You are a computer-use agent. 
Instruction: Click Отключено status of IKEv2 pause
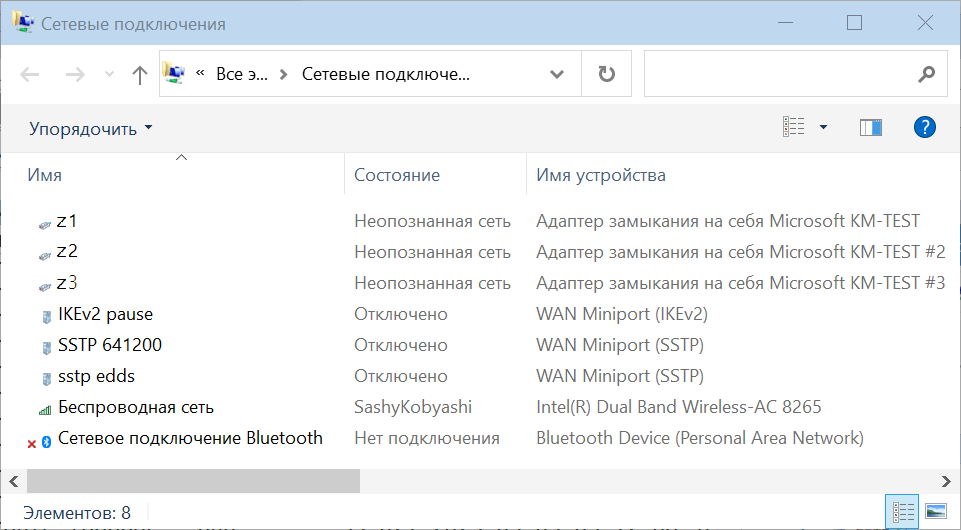401,314
